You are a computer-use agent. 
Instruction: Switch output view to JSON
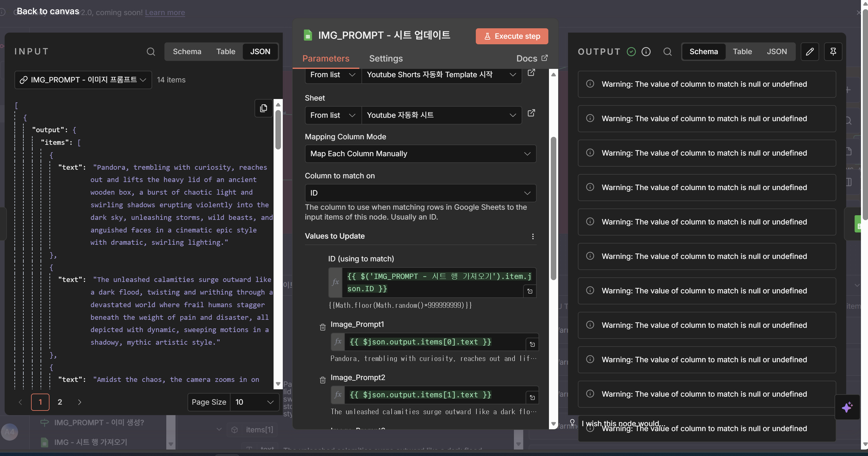coord(777,52)
